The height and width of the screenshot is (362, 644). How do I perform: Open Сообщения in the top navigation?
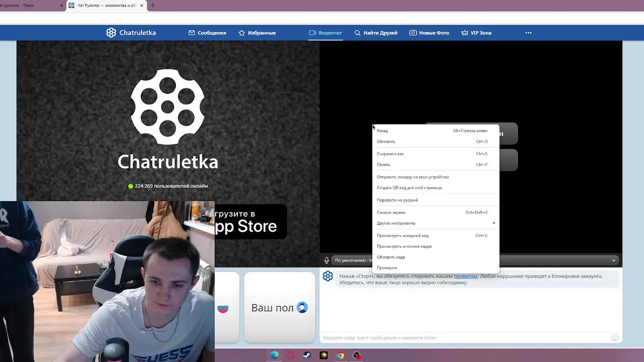(207, 33)
